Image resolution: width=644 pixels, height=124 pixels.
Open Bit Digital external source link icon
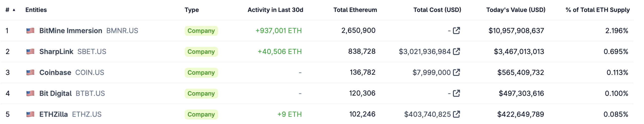pyautogui.click(x=456, y=93)
